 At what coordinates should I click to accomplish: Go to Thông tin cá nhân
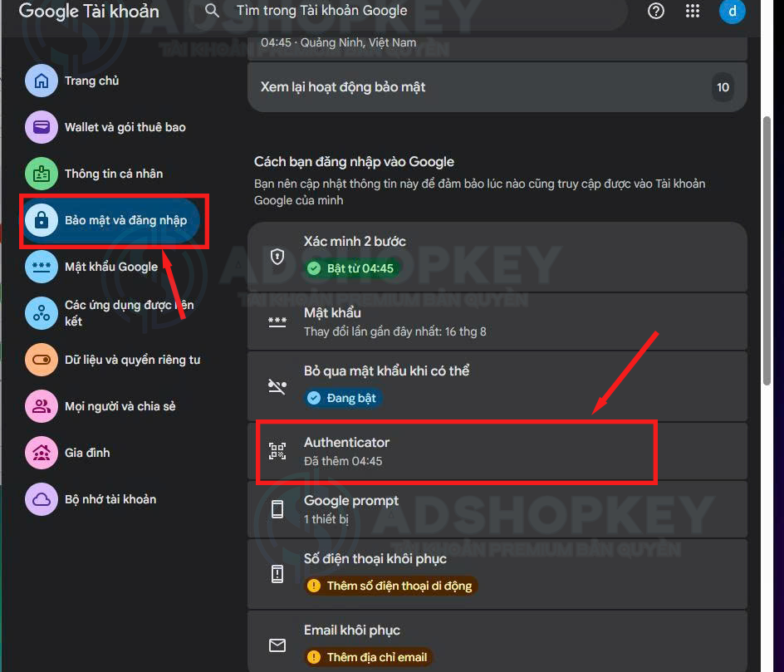click(112, 174)
